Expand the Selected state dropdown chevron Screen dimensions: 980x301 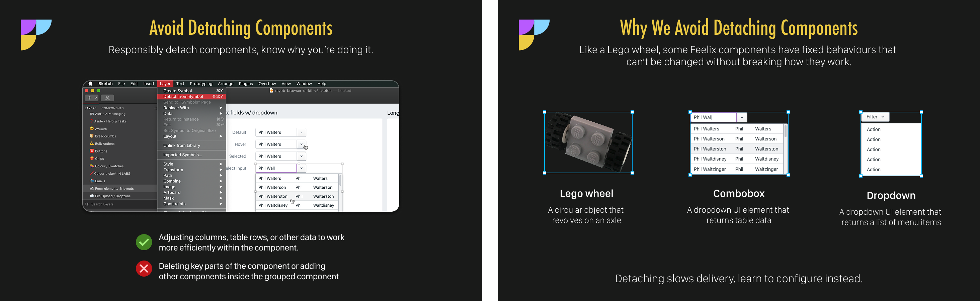(301, 156)
